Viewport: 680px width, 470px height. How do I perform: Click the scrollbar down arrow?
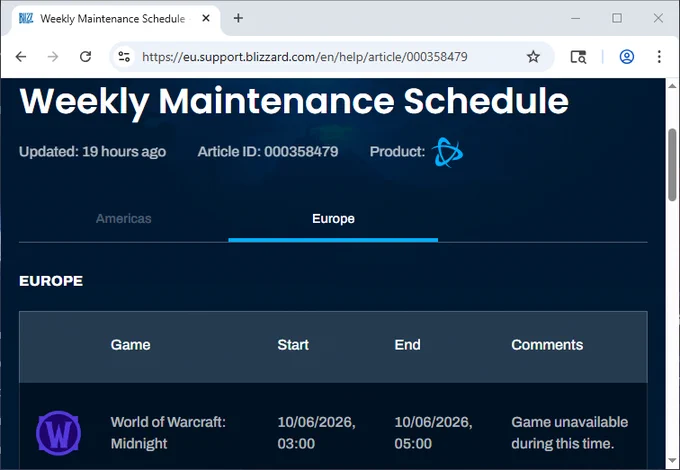[672, 460]
